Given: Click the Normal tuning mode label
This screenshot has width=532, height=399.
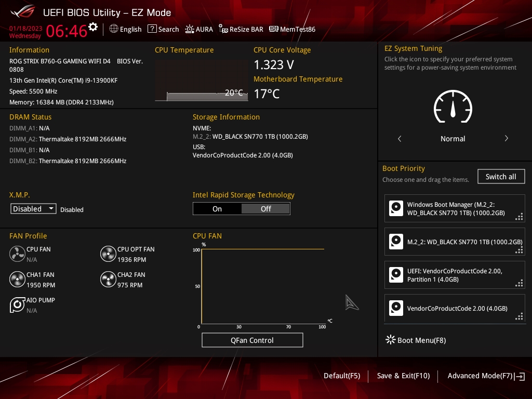Looking at the screenshot, I should [x=453, y=138].
